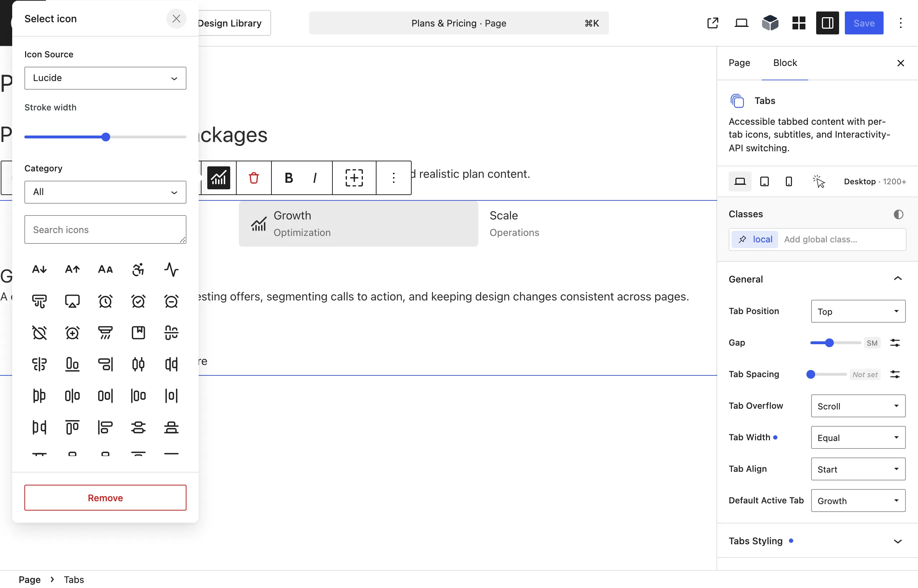This screenshot has width=918, height=588.
Task: Open the Design Library button
Action: click(x=229, y=23)
